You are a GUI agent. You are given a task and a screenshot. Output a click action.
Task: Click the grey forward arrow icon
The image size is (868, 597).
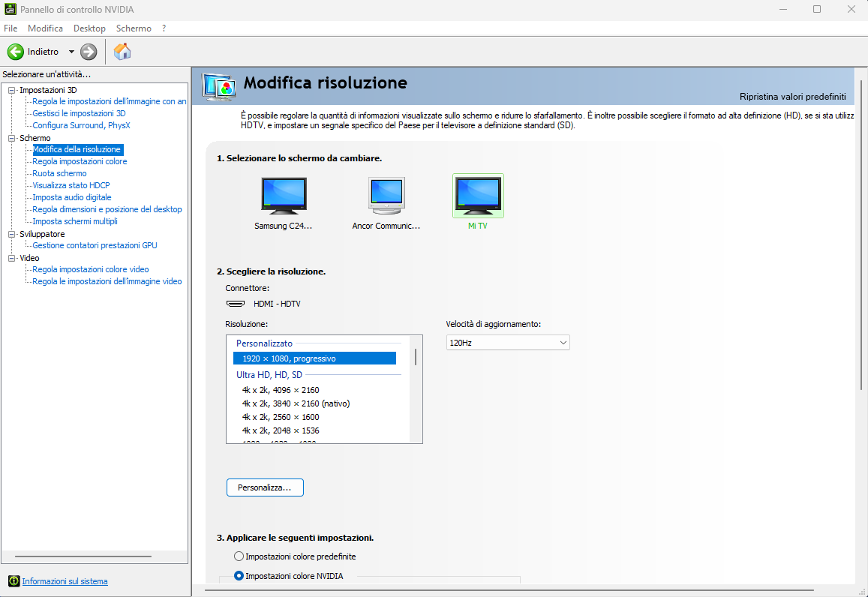point(89,52)
